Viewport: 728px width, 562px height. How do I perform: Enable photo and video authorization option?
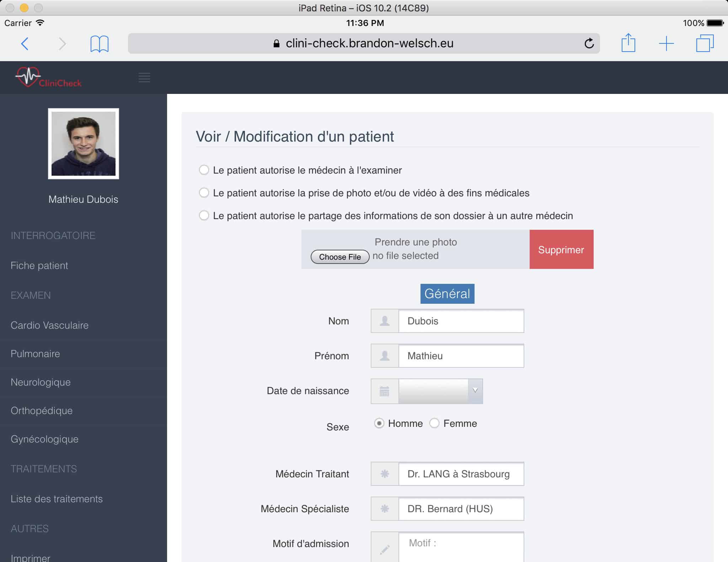coord(204,193)
